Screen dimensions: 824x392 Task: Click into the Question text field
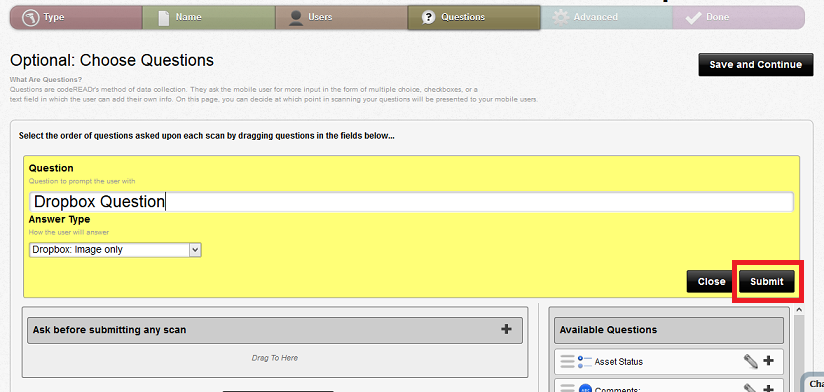[411, 202]
